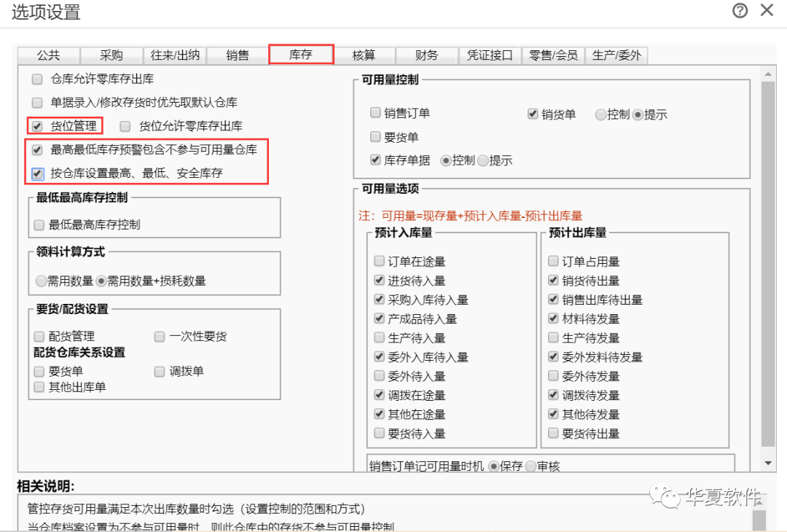Switch to the 公共 tab
The height and width of the screenshot is (532, 787).
(48, 55)
